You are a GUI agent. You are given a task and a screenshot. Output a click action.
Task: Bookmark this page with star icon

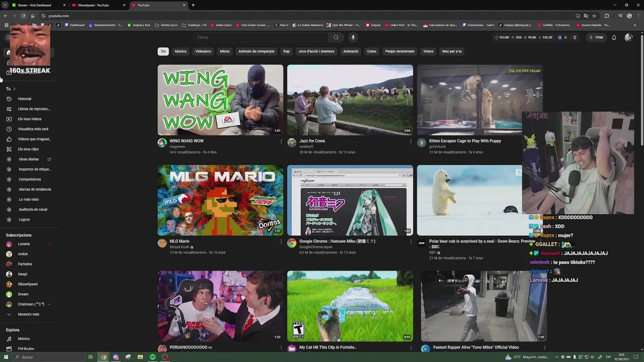coord(594,16)
